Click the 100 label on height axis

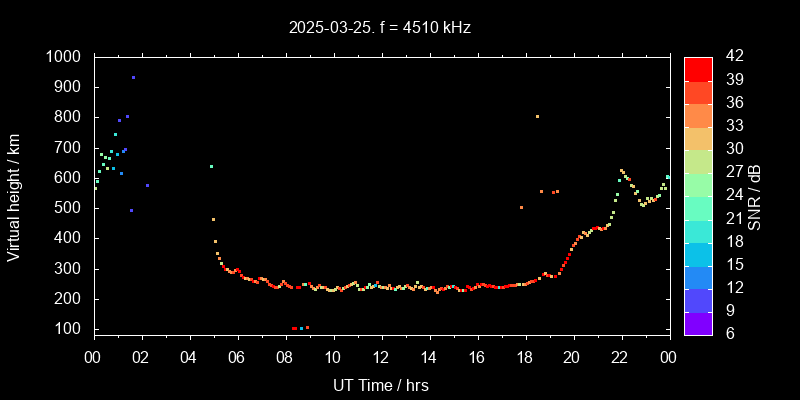(69, 329)
